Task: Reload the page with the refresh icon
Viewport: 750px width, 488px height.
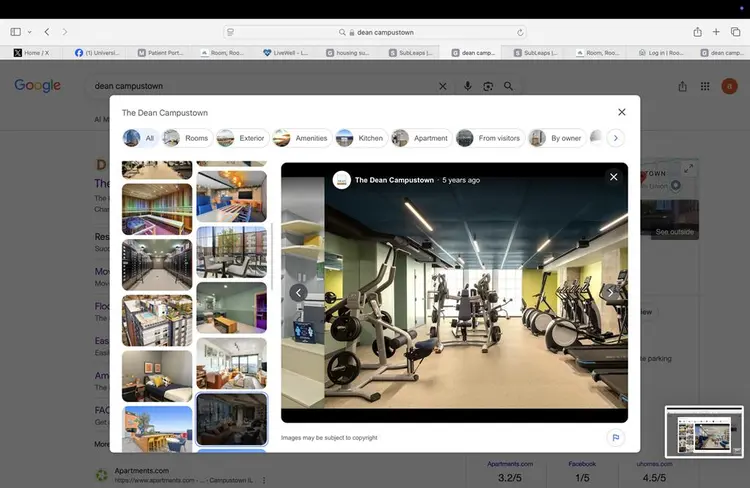Action: point(520,33)
